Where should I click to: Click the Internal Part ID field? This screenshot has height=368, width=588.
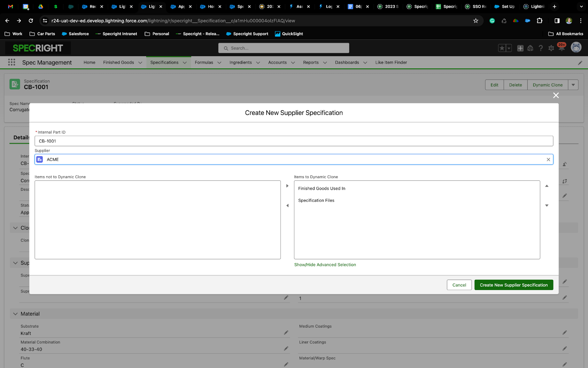click(294, 141)
